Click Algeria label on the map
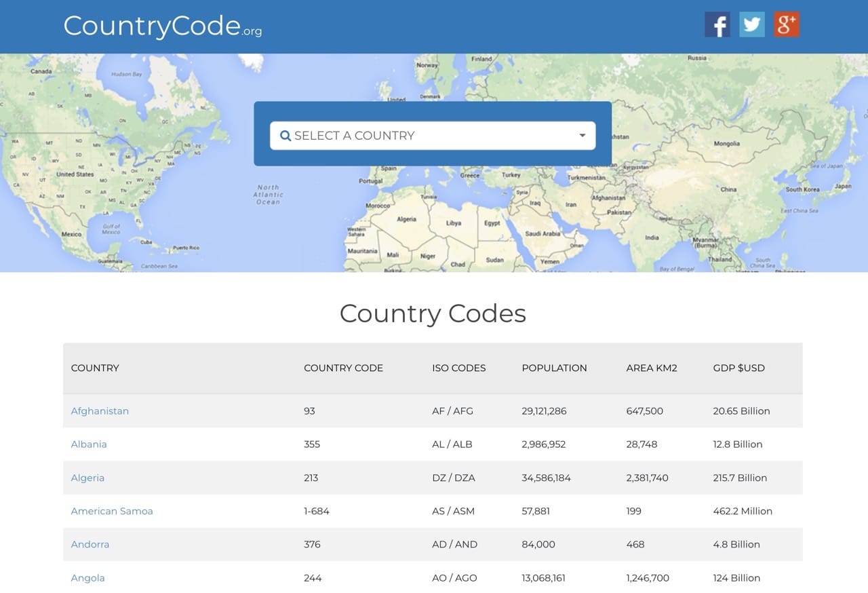Viewport: 868px width, 593px height. [406, 219]
